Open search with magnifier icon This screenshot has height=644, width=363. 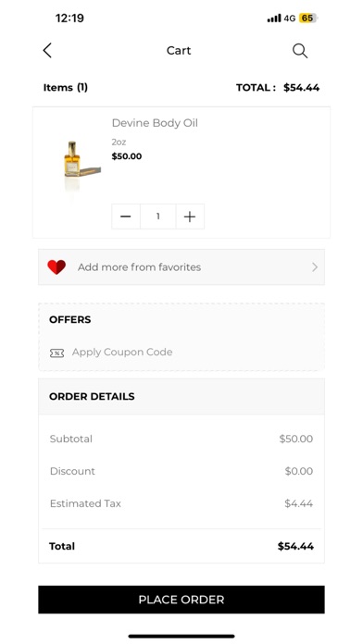(x=300, y=51)
